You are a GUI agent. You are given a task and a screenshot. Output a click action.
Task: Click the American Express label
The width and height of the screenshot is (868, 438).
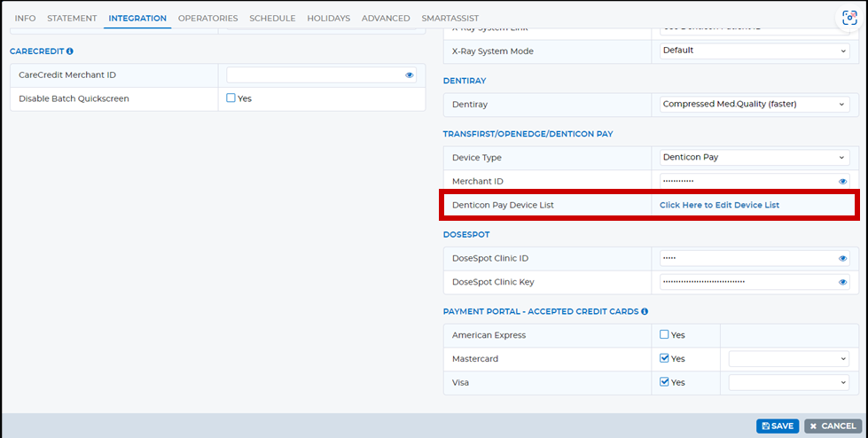(x=489, y=335)
